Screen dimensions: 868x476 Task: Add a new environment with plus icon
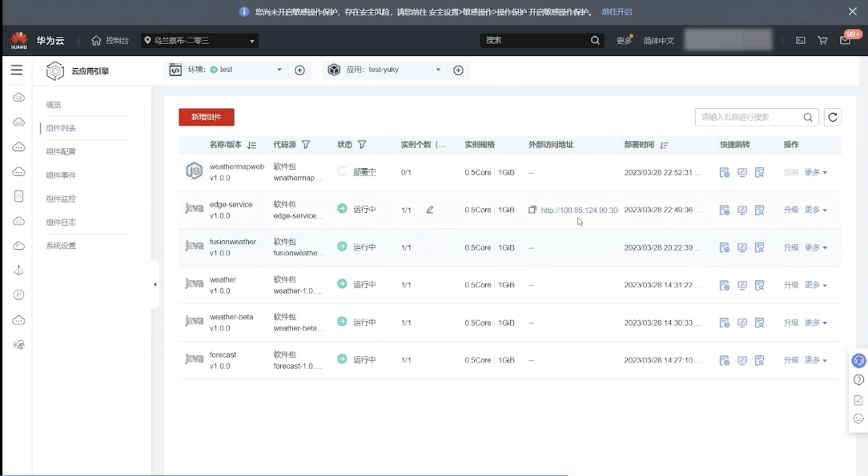299,70
